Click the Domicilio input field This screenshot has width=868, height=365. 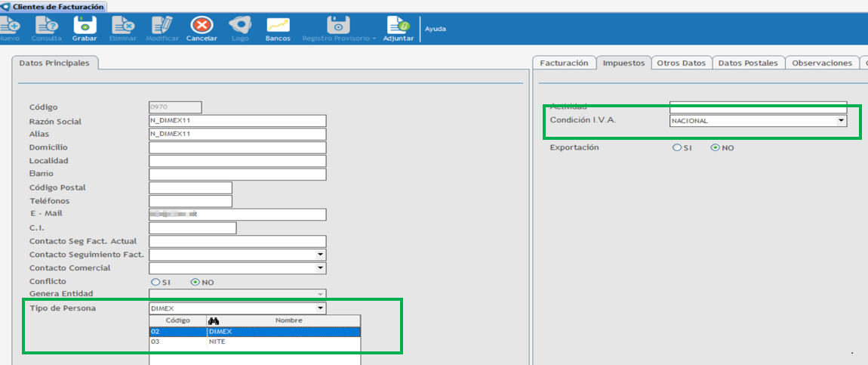tap(237, 147)
